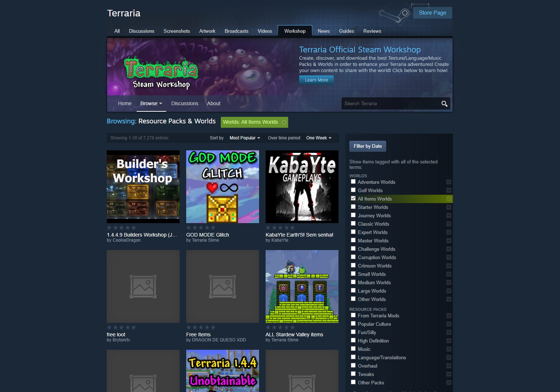Click minus icon beside Overhaul
The height and width of the screenshot is (392, 560).
click(x=449, y=366)
